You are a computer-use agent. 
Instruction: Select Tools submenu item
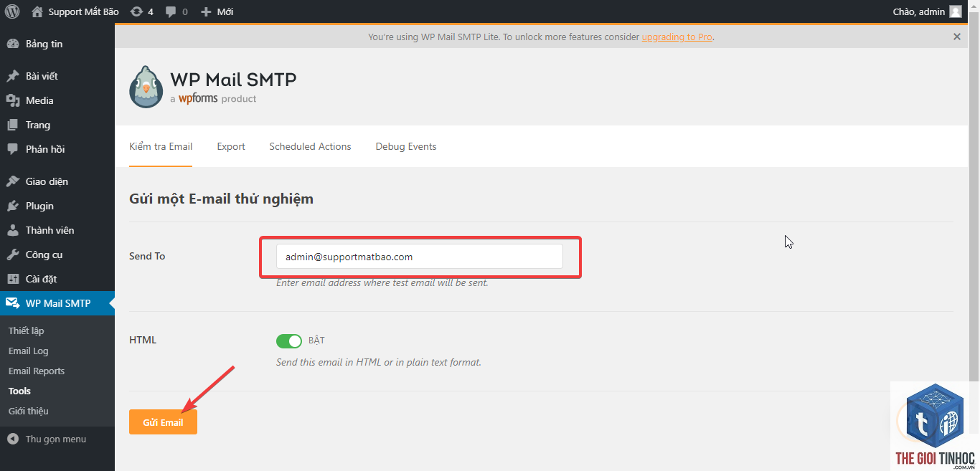[19, 391]
